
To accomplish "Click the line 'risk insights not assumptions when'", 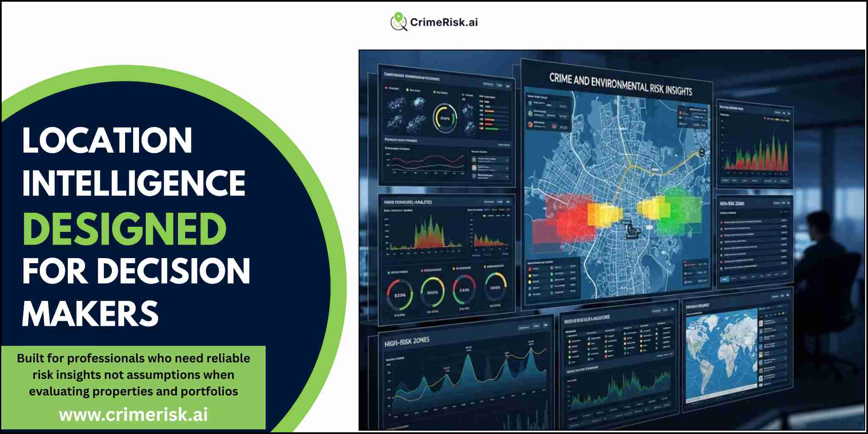I will tap(134, 375).
